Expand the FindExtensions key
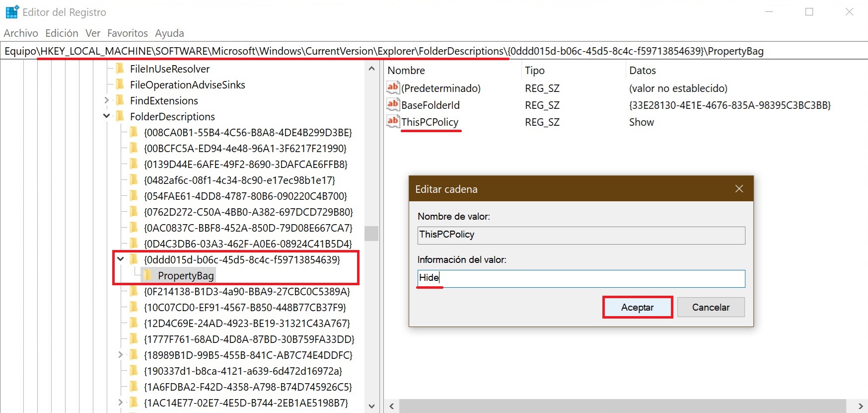 (x=106, y=100)
